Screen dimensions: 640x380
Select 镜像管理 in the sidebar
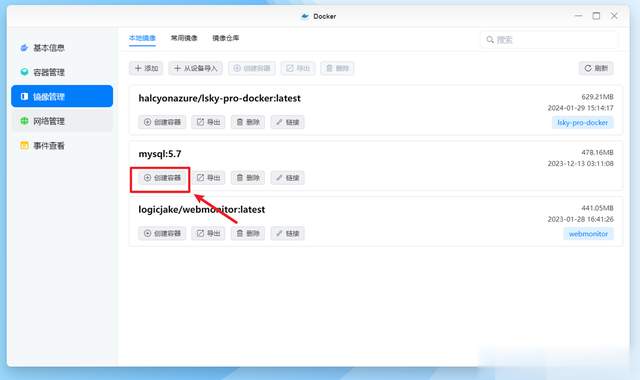click(62, 96)
